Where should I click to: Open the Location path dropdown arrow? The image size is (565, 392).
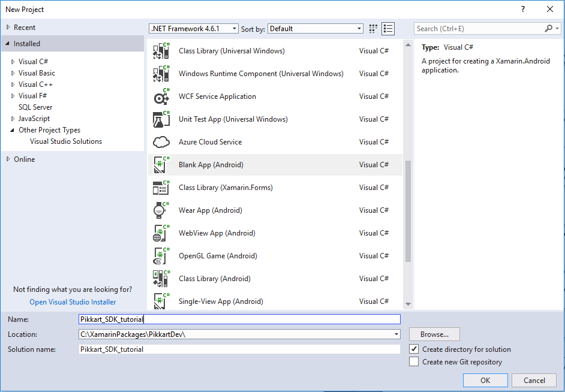click(x=396, y=334)
